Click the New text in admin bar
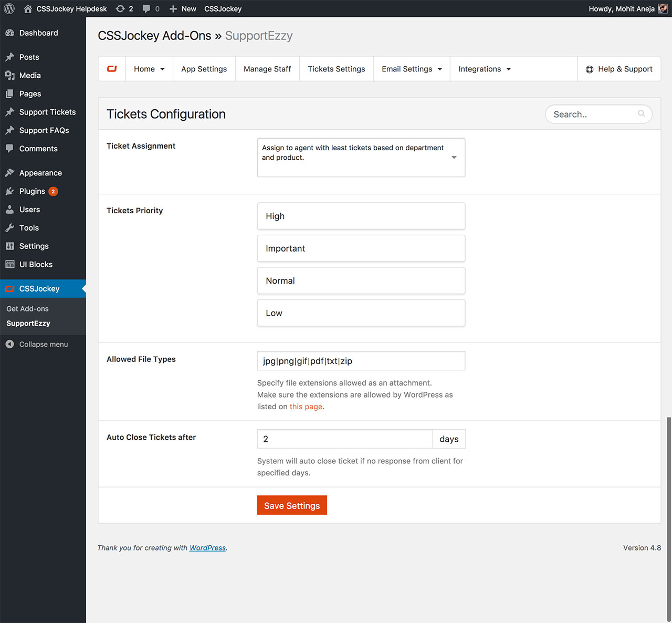The width and height of the screenshot is (672, 623). [189, 9]
